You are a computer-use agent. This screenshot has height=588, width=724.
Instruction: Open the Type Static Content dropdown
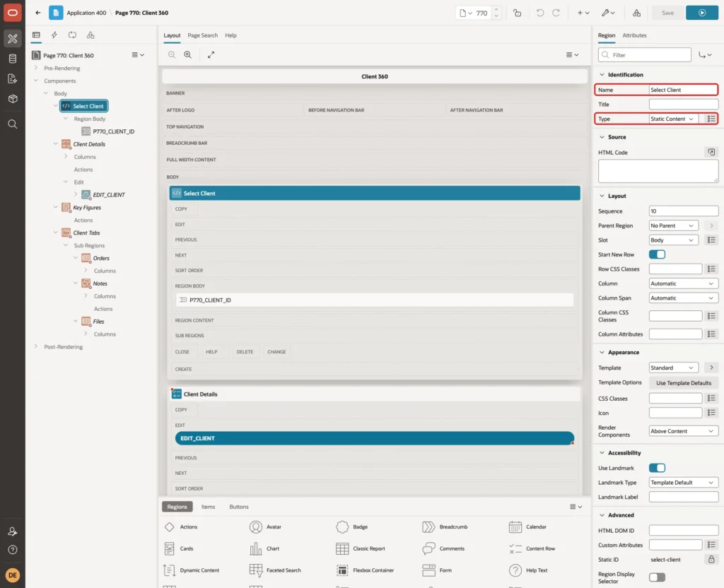click(x=673, y=119)
